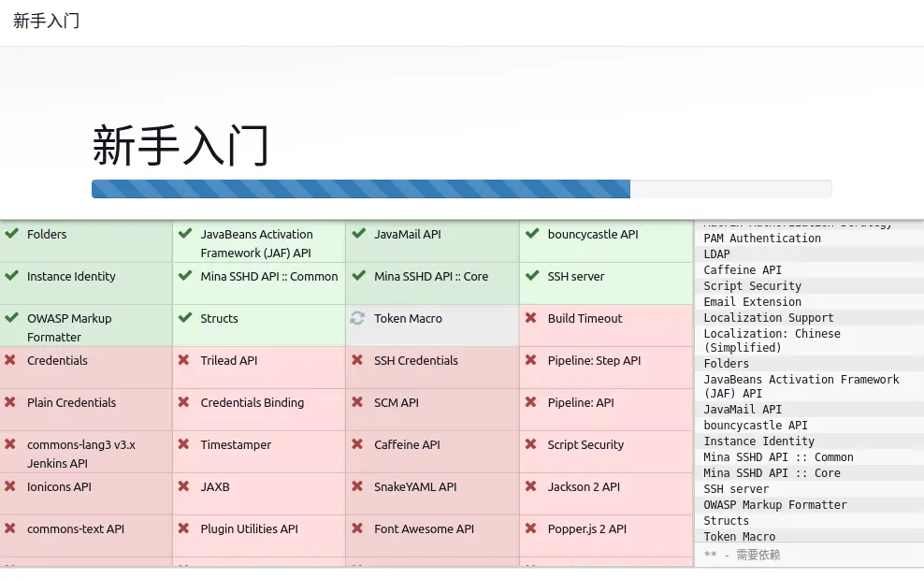
Task: Click the red X by Jackson 2 API
Action: point(531,486)
